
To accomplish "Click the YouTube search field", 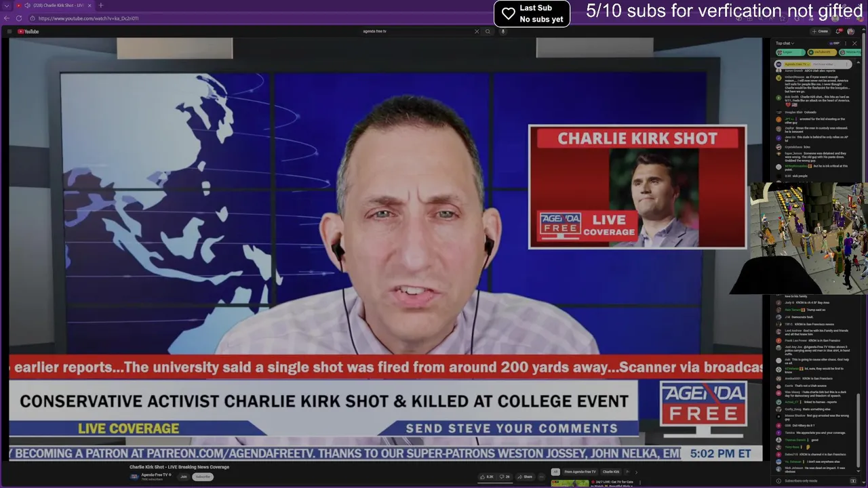I will (x=416, y=31).
